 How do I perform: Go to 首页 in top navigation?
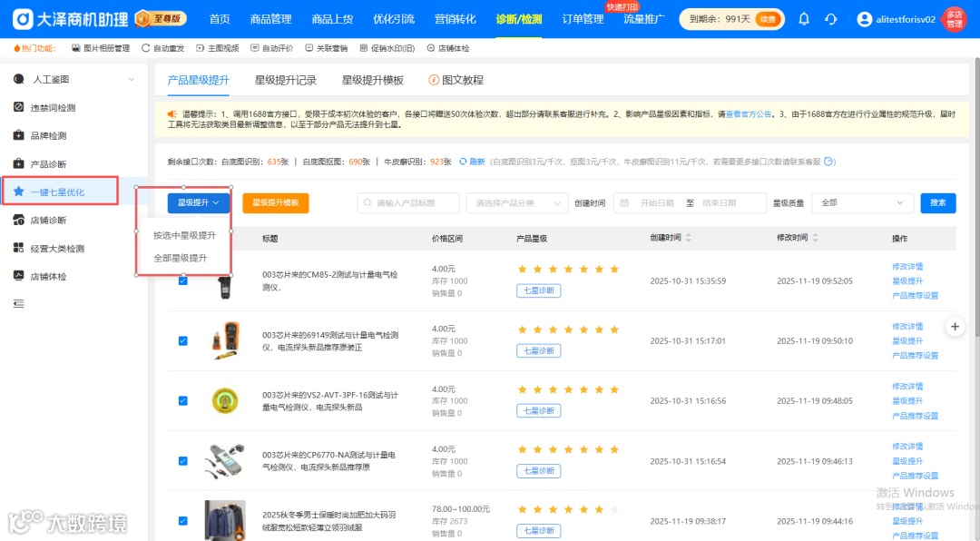(220, 19)
